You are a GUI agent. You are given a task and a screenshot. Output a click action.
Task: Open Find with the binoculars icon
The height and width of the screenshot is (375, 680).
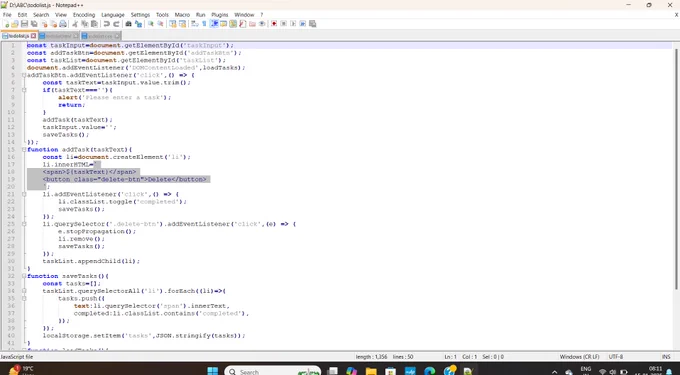(128, 23)
